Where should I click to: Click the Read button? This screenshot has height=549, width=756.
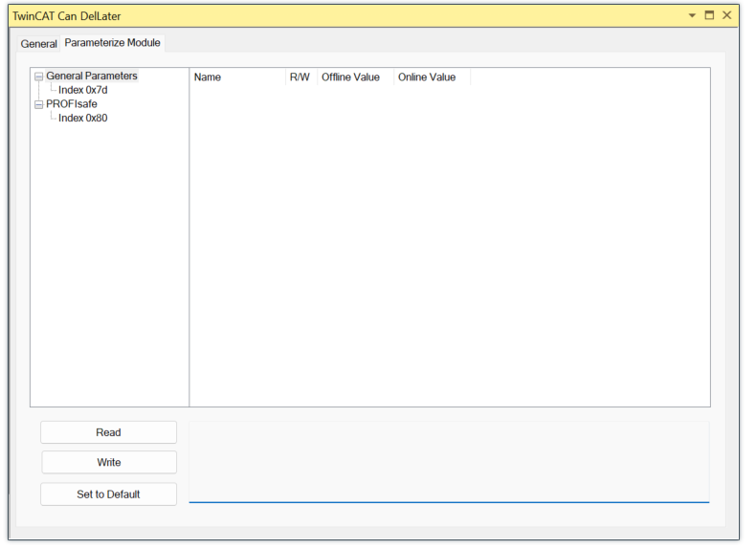coord(108,432)
